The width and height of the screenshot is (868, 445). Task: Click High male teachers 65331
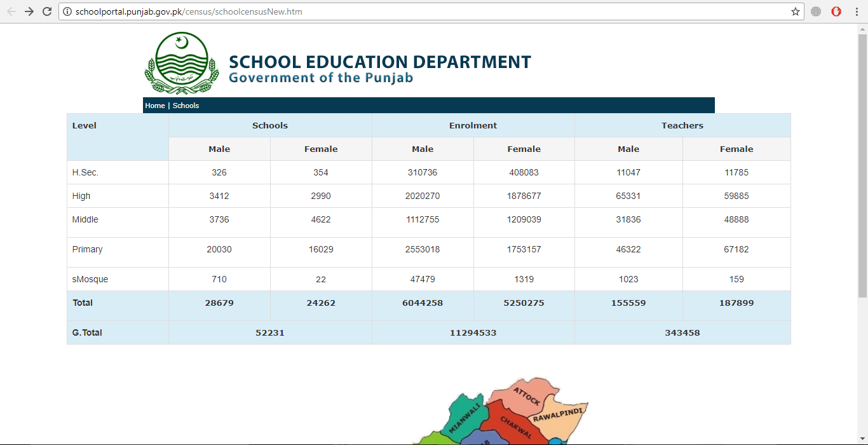point(628,196)
